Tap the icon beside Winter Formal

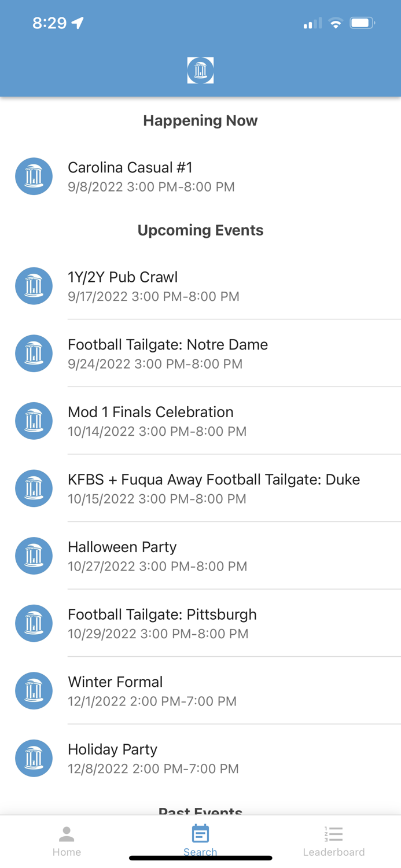(34, 690)
